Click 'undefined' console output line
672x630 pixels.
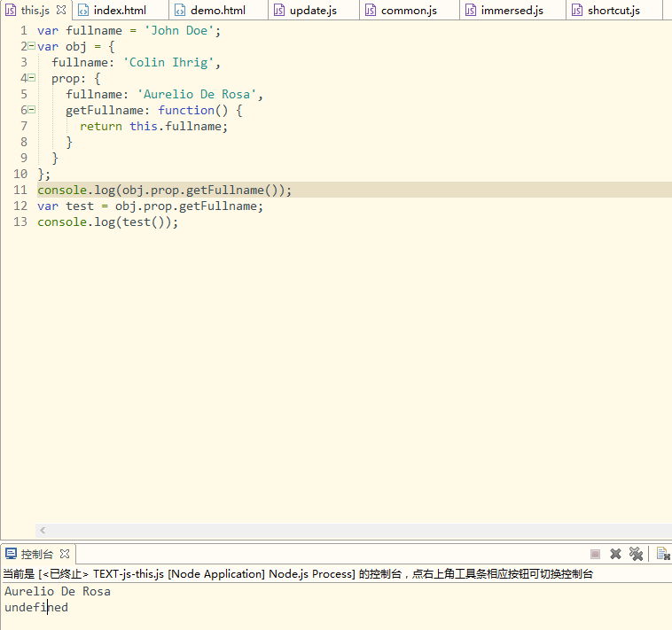click(x=36, y=607)
